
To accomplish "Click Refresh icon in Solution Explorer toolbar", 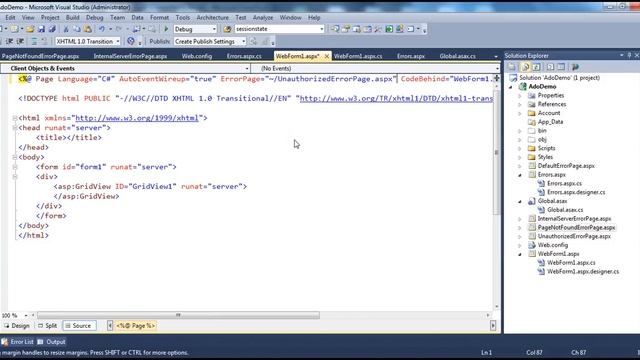I will (x=536, y=67).
